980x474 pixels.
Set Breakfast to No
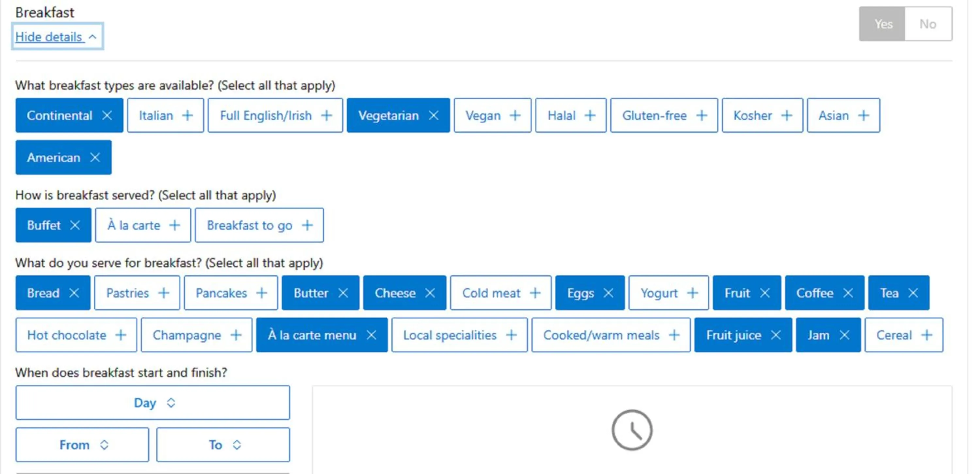pos(928,24)
